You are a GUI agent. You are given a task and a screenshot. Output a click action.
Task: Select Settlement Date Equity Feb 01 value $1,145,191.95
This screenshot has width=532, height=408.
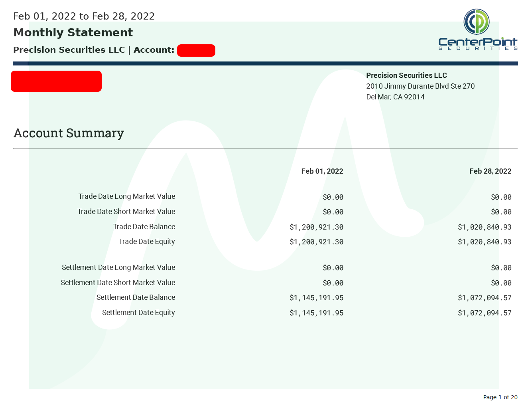[x=317, y=313]
